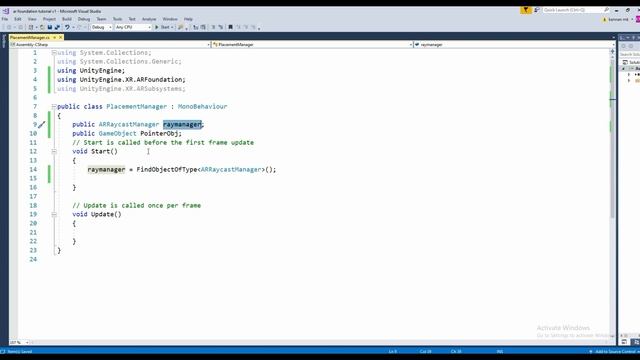Screen dimensions: 640x360
Task: Click 'using UnityEngine.XR.ARFoundation;' line
Action: (121, 80)
